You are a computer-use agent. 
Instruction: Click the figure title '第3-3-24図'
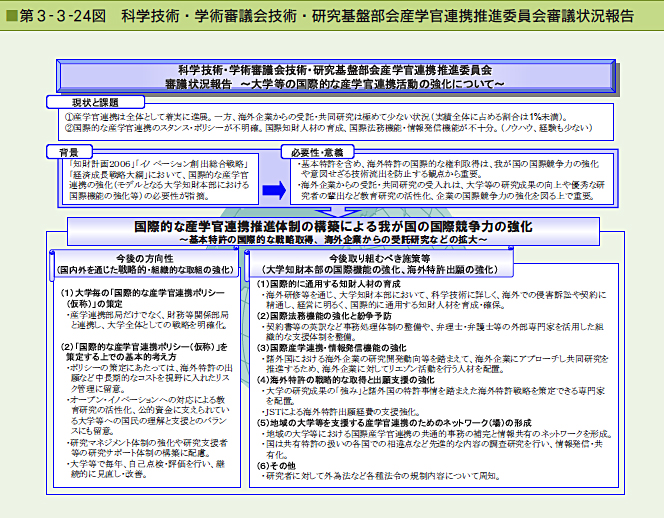point(63,16)
